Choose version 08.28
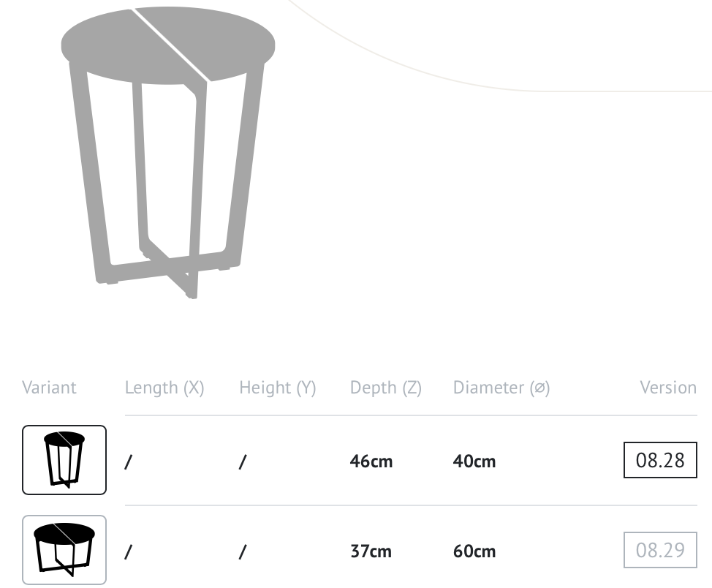This screenshot has width=712, height=588. tap(660, 460)
